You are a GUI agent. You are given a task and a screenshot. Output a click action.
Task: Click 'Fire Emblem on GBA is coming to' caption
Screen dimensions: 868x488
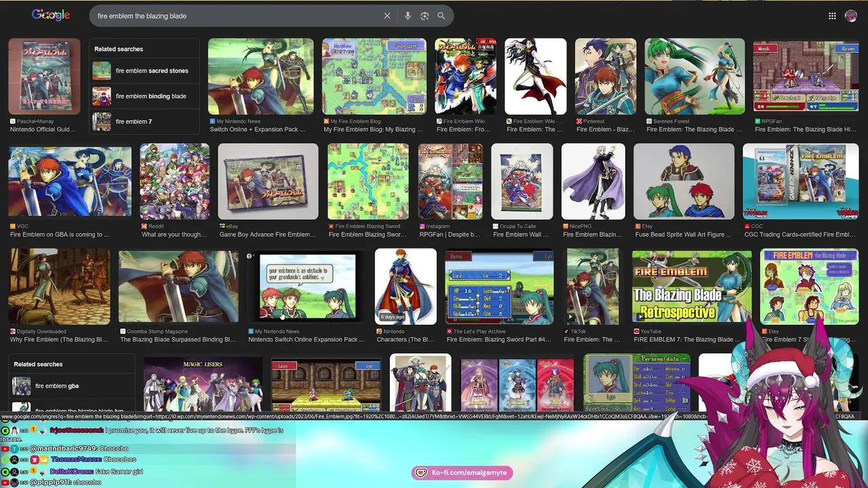tap(59, 235)
